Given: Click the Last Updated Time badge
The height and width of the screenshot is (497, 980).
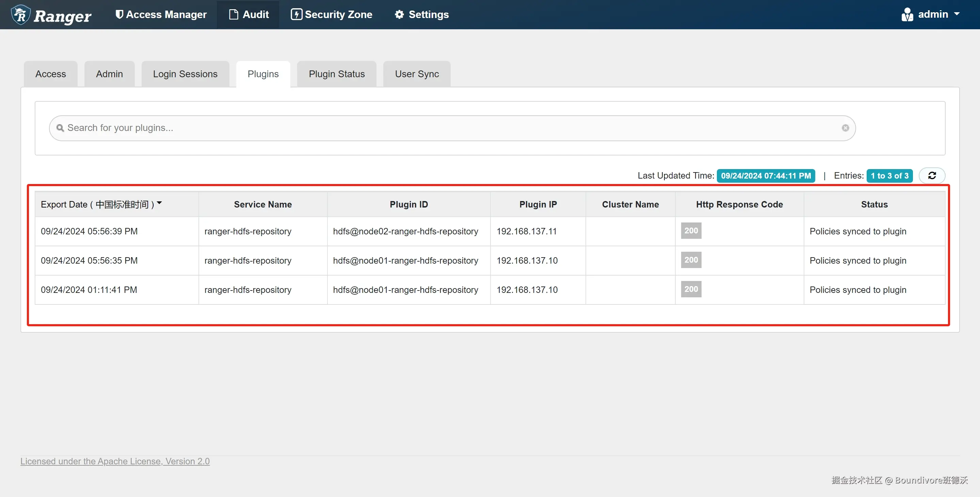Looking at the screenshot, I should click(766, 176).
